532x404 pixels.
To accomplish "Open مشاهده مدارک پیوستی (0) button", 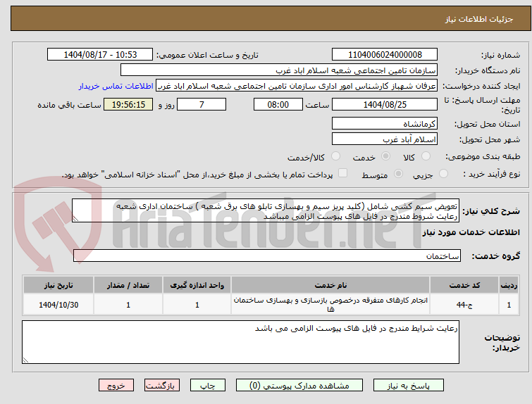I will [x=299, y=386].
